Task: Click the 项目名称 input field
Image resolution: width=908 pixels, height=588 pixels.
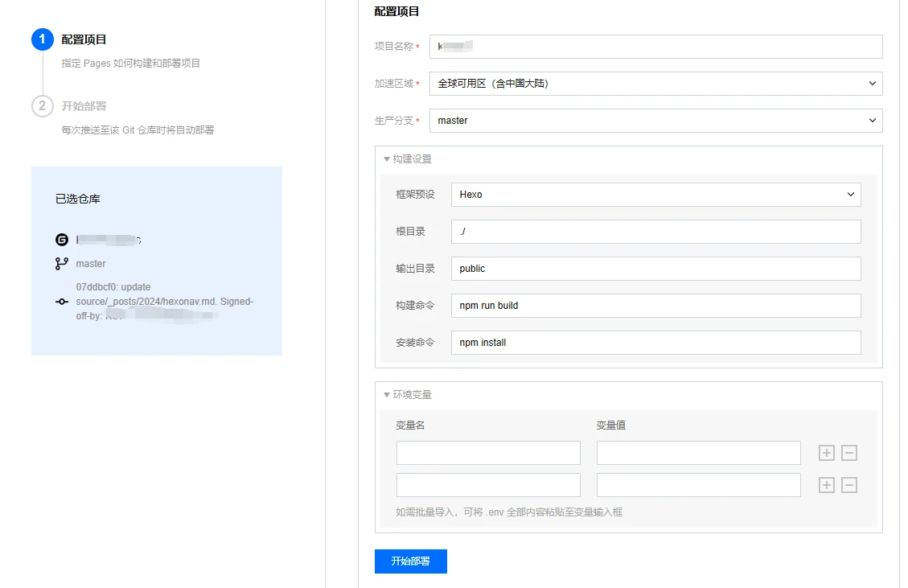Action: click(x=655, y=47)
